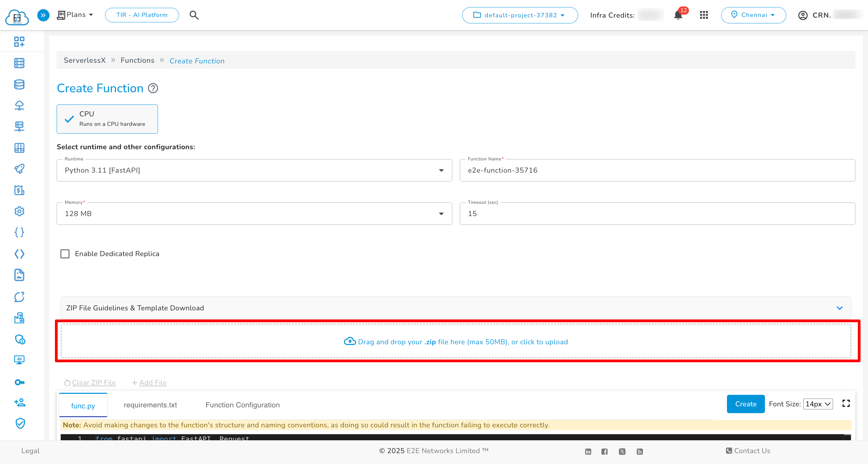This screenshot has width=868, height=464.
Task: Click Functions in the breadcrumb
Action: (137, 60)
